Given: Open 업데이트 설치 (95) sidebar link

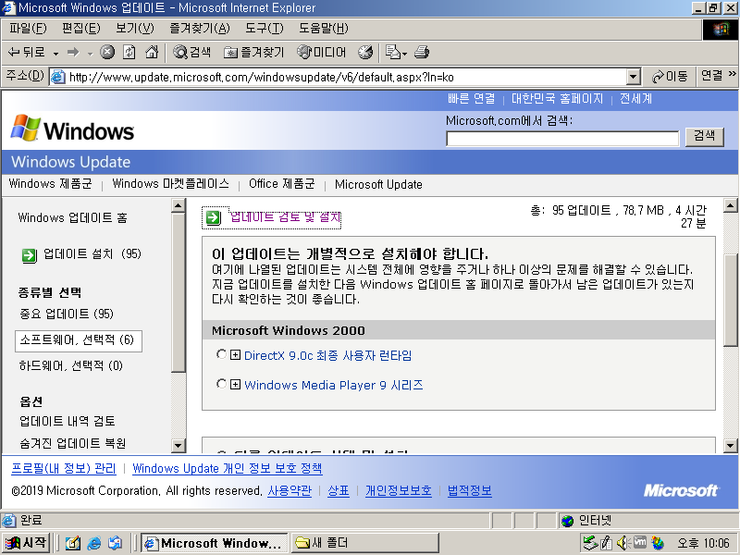Looking at the screenshot, I should click(x=92, y=254).
